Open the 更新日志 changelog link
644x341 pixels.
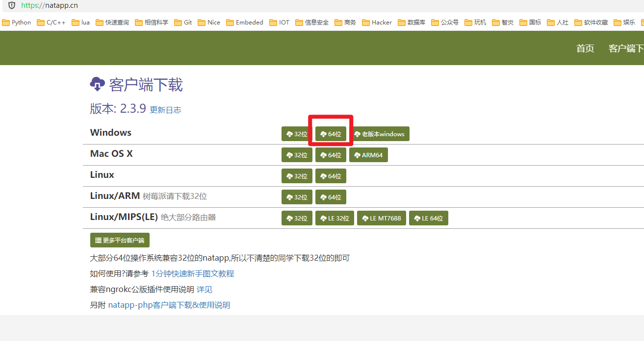pyautogui.click(x=165, y=110)
